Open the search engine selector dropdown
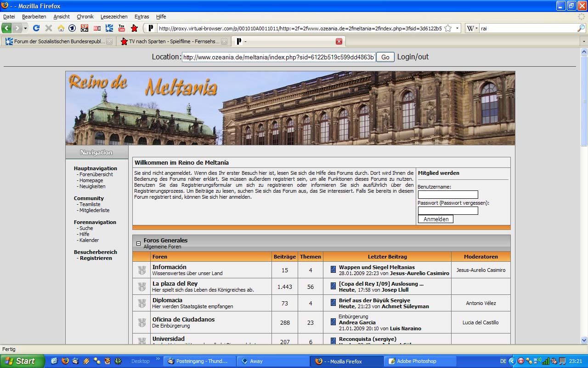The height and width of the screenshot is (368, 588). tap(472, 28)
